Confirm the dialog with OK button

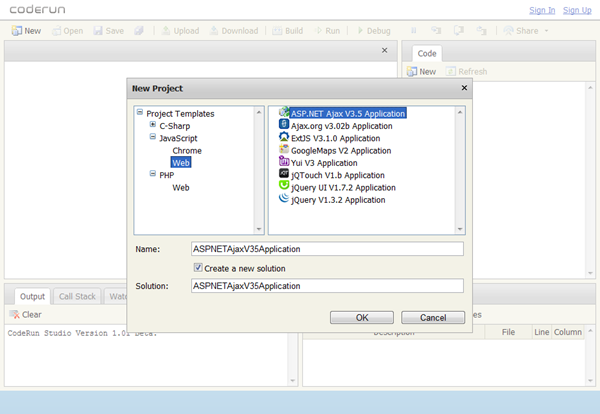pos(361,317)
